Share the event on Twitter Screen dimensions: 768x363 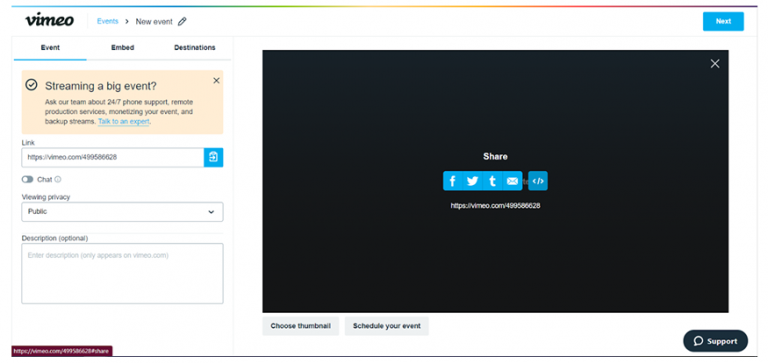click(473, 181)
